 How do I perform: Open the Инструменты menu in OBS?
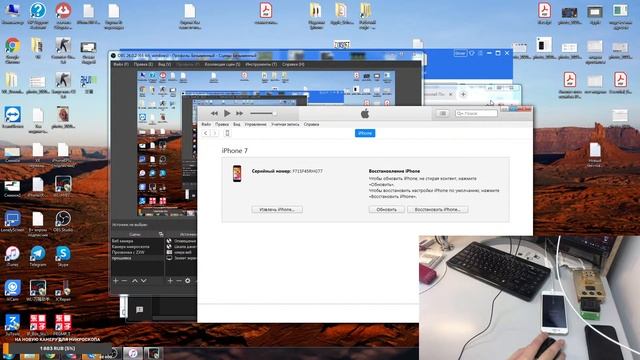(x=261, y=64)
